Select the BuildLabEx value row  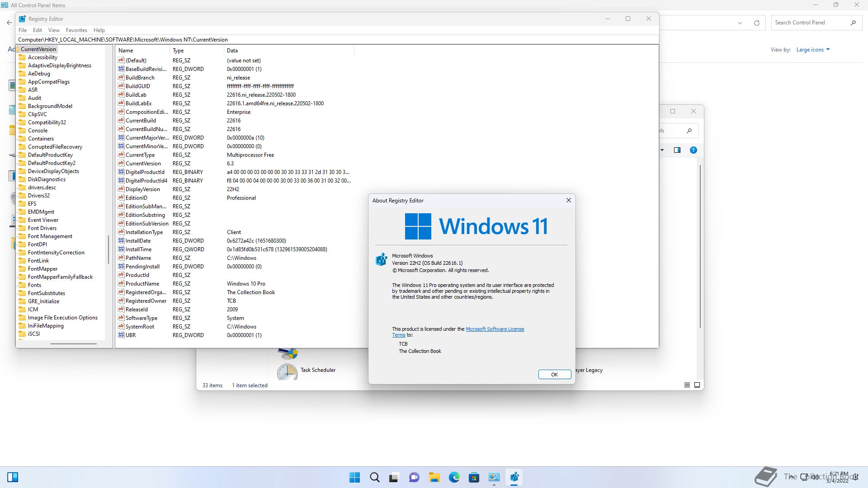click(235, 103)
